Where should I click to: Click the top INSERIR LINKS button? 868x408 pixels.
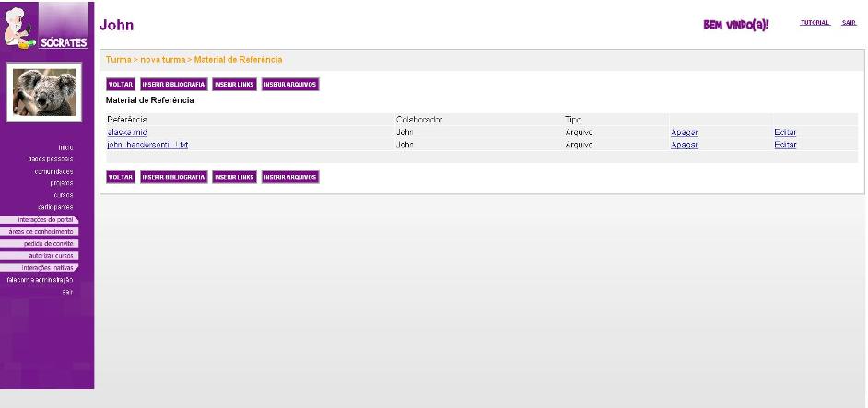pos(234,84)
